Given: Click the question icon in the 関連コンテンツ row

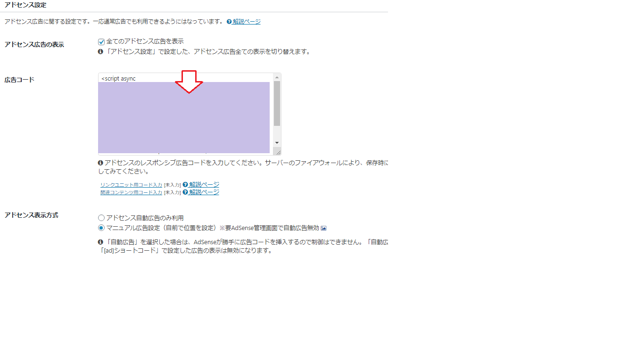Looking at the screenshot, I should click(185, 192).
